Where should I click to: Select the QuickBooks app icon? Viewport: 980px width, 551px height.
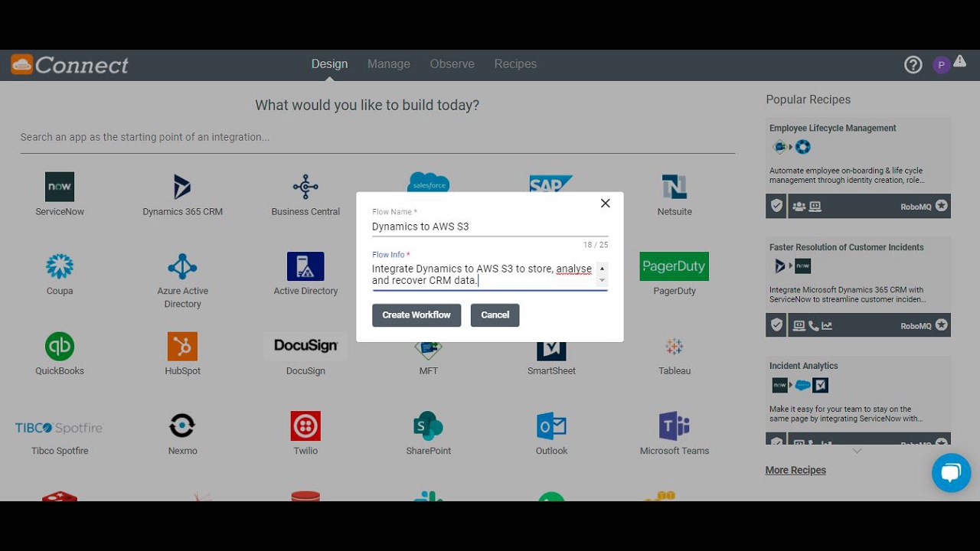[x=60, y=347]
